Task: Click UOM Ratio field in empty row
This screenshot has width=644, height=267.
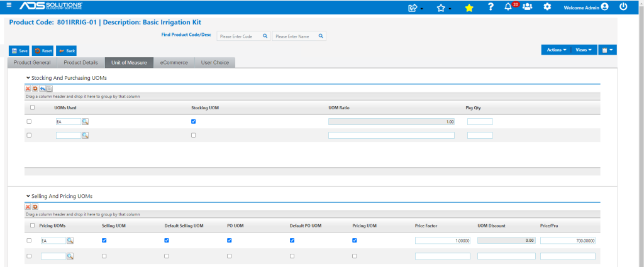Action: 391,135
